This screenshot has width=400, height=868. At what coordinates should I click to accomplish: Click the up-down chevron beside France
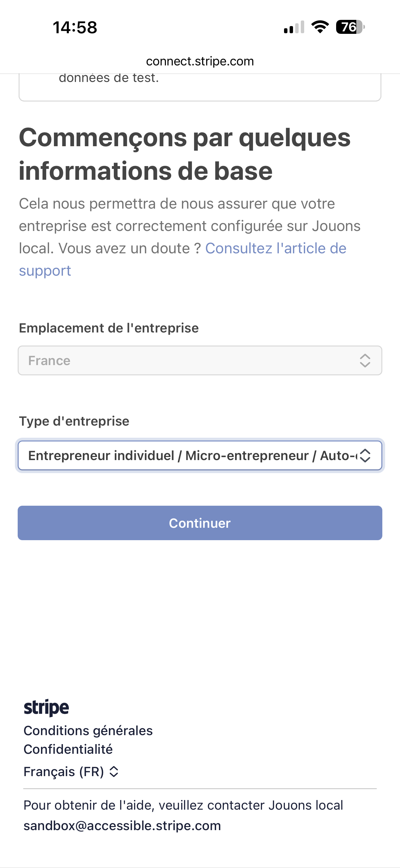tap(365, 360)
